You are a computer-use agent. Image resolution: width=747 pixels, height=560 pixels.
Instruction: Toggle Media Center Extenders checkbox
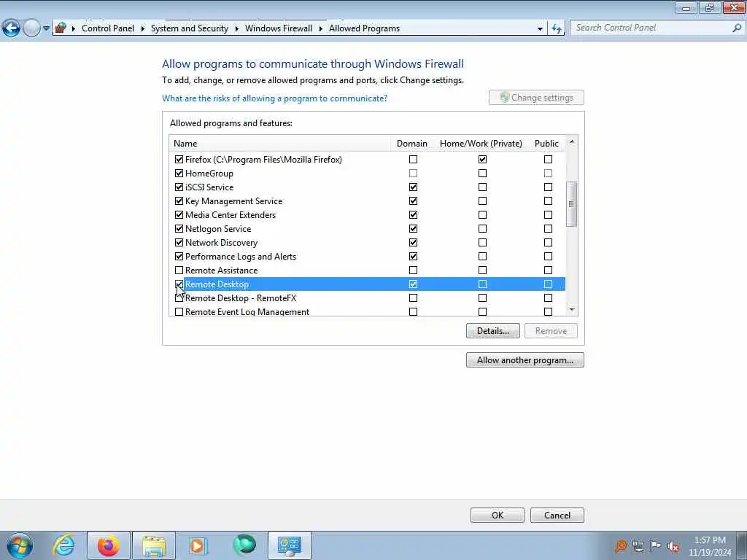coord(179,215)
